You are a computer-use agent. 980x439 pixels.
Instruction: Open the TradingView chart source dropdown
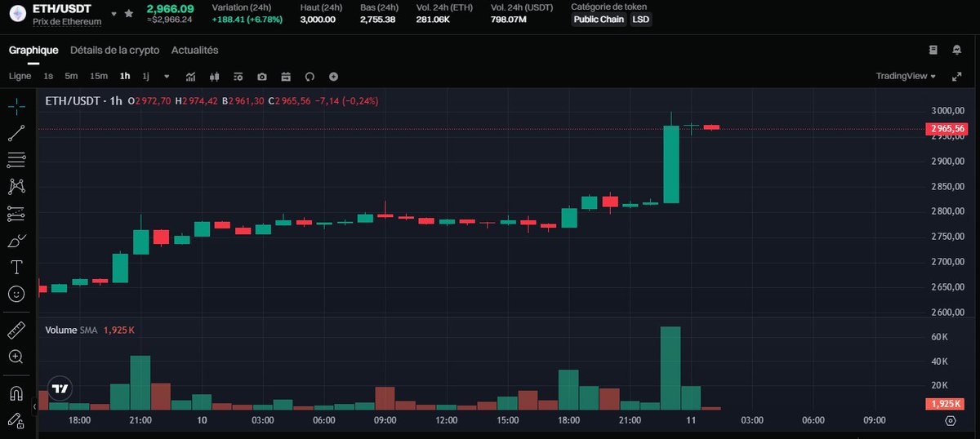pyautogui.click(x=906, y=76)
